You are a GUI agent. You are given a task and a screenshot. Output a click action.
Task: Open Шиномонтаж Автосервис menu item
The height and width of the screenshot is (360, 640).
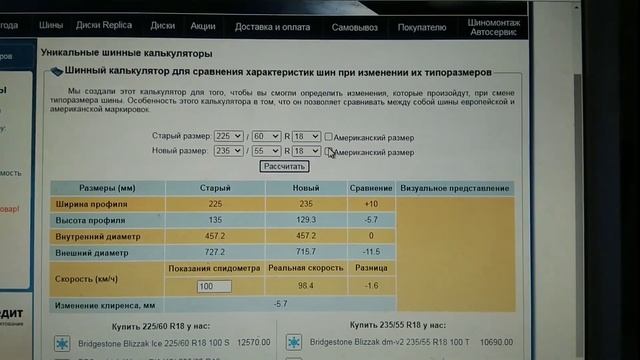(493, 27)
